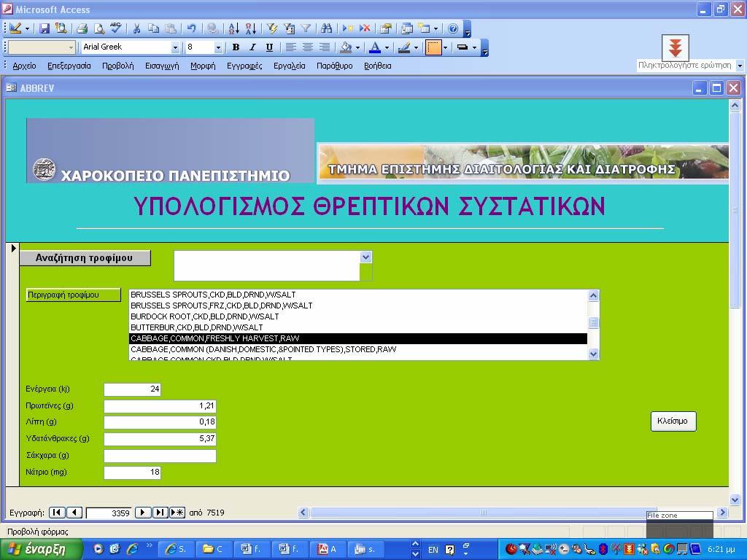Click the Cut scissors icon

coord(136,29)
